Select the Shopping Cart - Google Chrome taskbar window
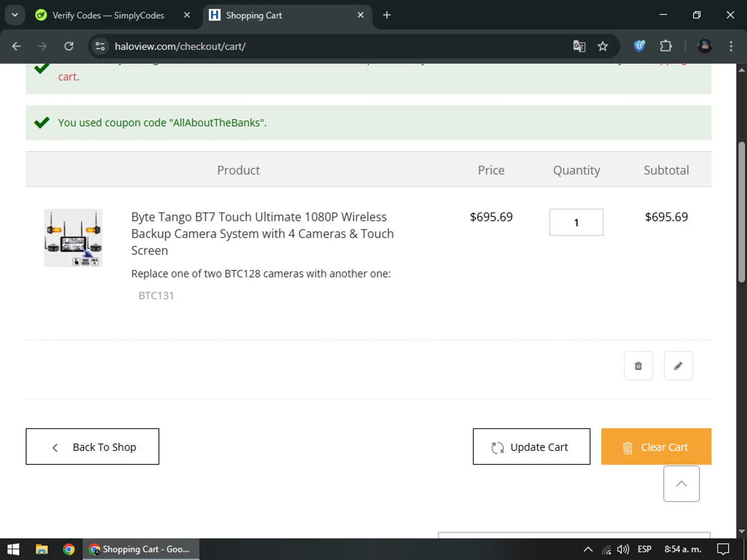Screen dimensions: 747x560 click(141, 549)
